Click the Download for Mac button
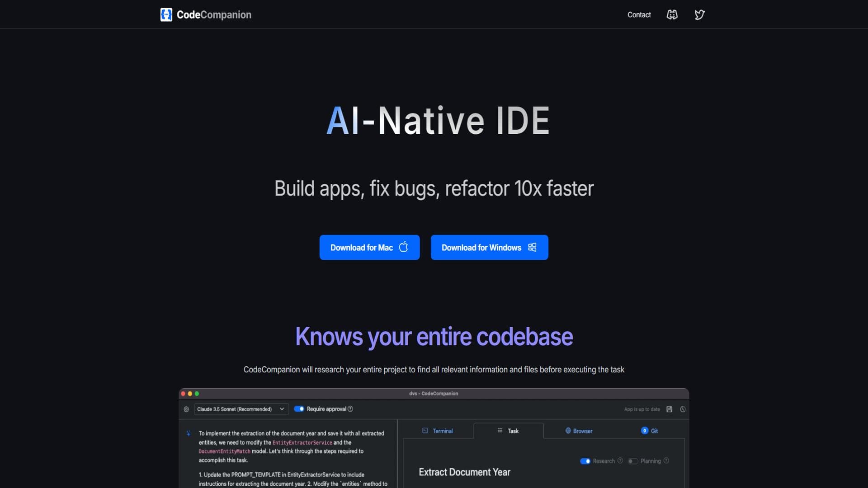The image size is (868, 488). click(369, 247)
